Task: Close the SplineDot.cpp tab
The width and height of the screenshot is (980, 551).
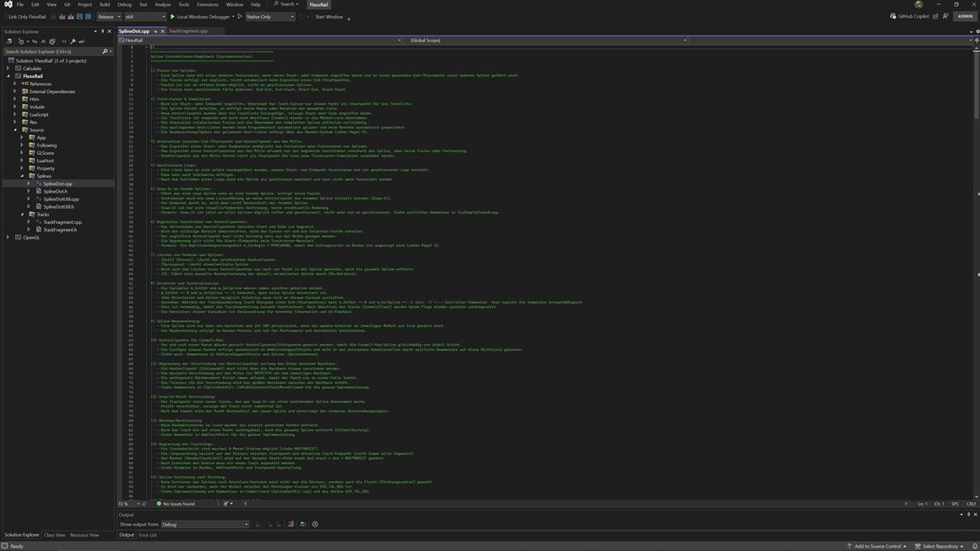Action: pyautogui.click(x=162, y=30)
